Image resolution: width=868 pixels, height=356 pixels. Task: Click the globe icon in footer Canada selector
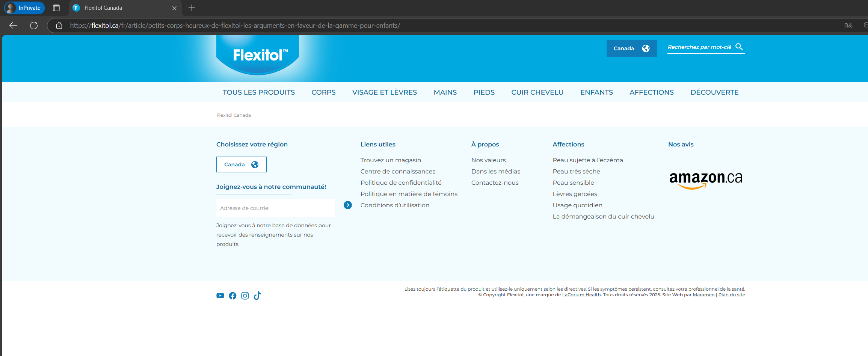[x=255, y=164]
